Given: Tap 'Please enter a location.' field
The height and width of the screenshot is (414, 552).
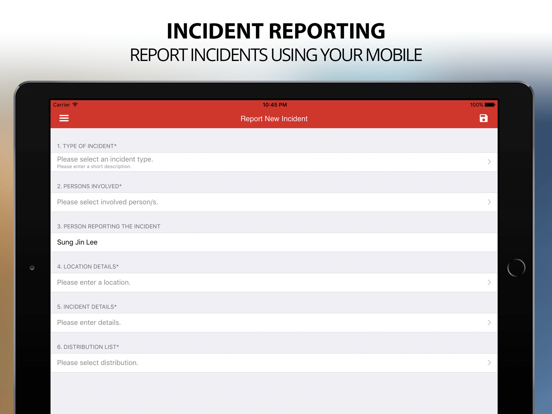Looking at the screenshot, I should pos(274,282).
